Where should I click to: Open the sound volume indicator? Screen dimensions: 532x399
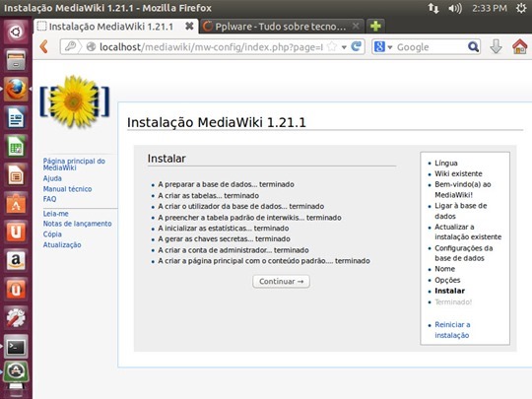(454, 8)
